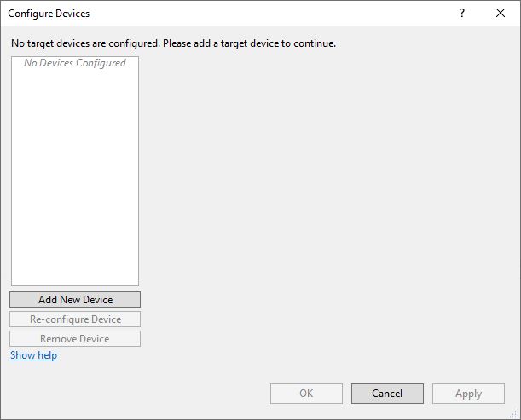
Task: Click the Remove Device button
Action: [75, 339]
